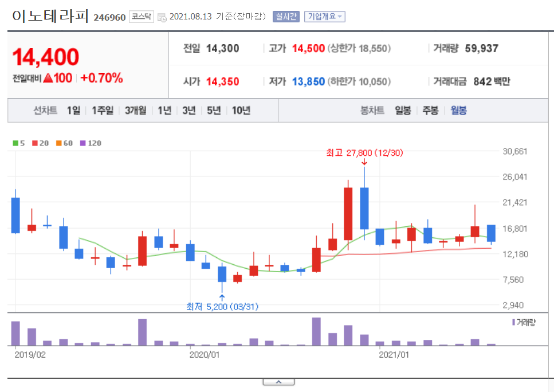
Task: Click the 최고 27,800 (12/30) marker
Action: [x=364, y=152]
